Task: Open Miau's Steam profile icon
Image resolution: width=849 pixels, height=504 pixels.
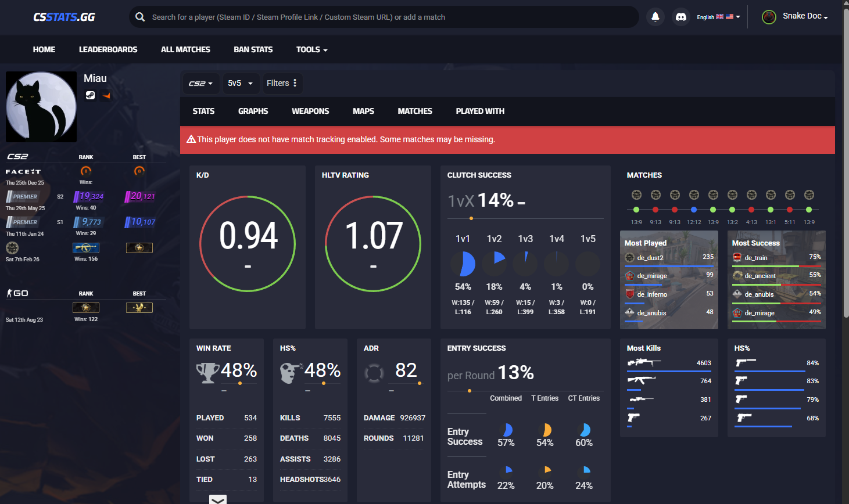Action: (x=90, y=95)
